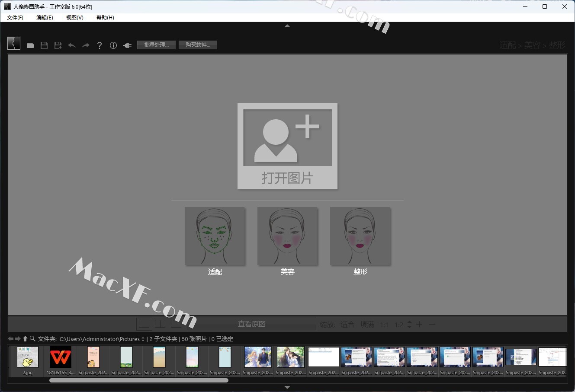Choose the 整形 reshape face icon
The width and height of the screenshot is (575, 392).
(x=360, y=236)
